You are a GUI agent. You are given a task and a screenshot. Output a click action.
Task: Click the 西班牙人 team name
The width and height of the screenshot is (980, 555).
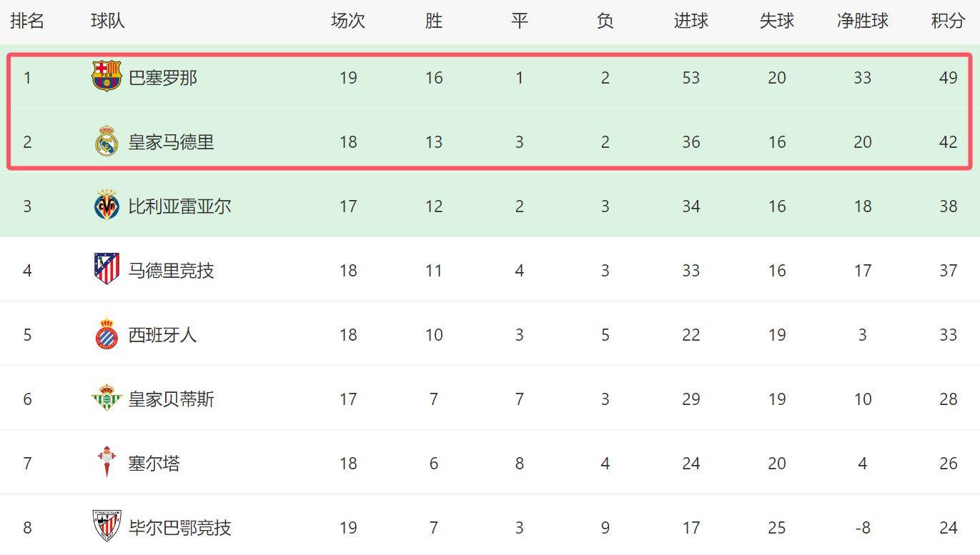[163, 334]
